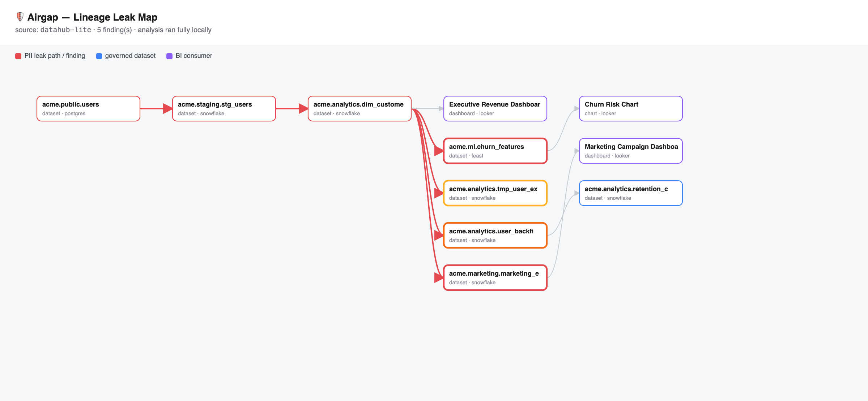
Task: Click red arrowhead into acme.marketing.marketing_e
Action: (439, 277)
